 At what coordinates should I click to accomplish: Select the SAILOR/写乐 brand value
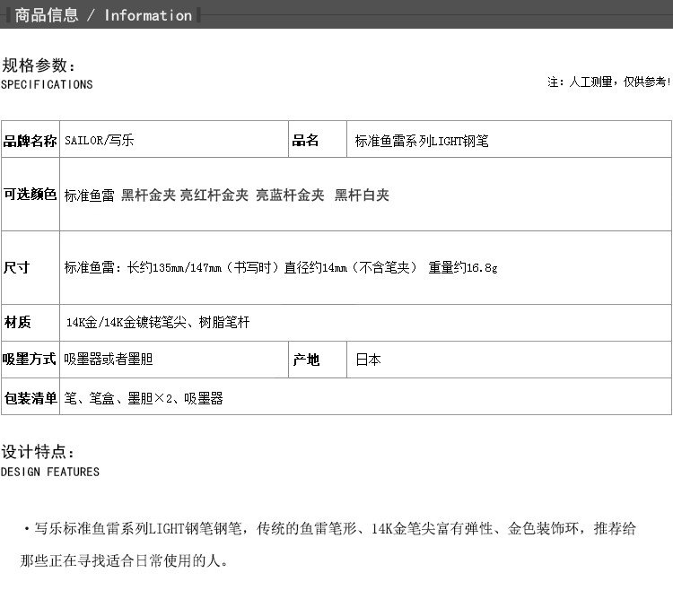pos(99,140)
